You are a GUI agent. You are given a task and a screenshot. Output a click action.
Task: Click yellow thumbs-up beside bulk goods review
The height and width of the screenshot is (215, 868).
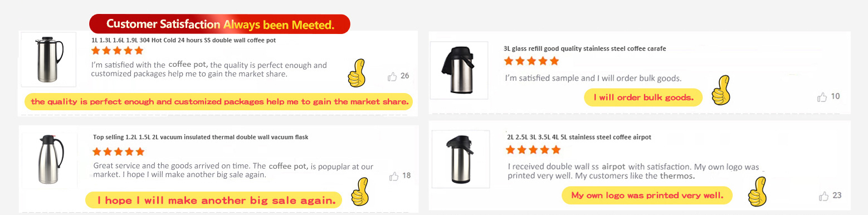click(x=721, y=90)
